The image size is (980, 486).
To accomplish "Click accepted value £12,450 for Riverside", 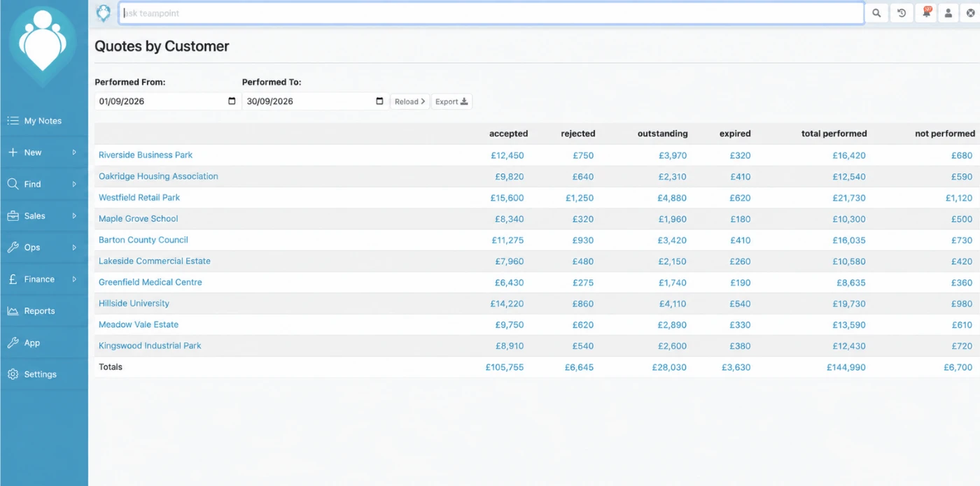I will (507, 156).
